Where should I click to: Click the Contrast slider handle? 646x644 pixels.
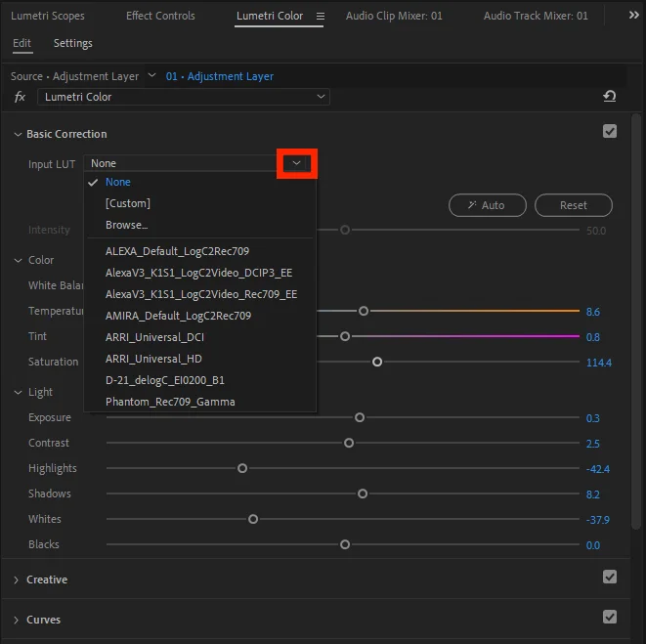point(349,443)
